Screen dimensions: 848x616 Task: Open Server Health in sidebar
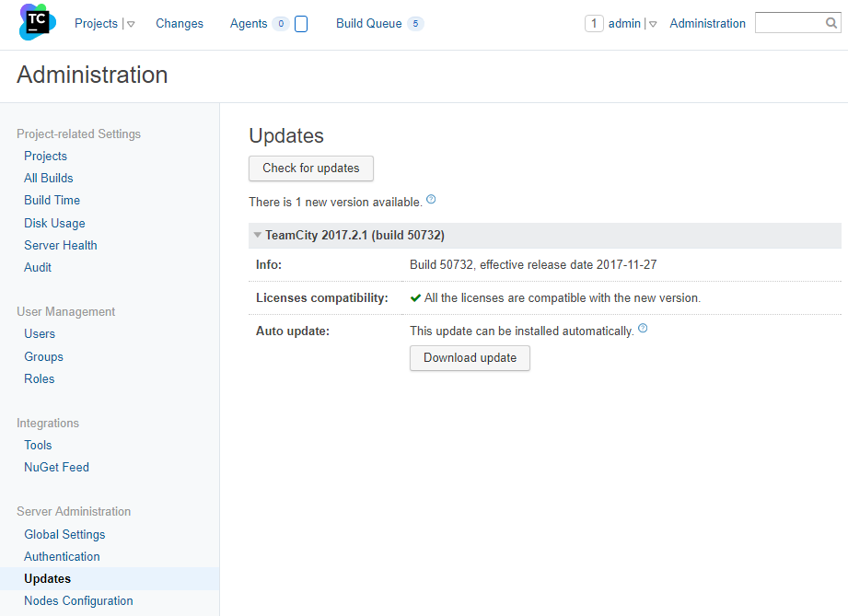click(61, 245)
